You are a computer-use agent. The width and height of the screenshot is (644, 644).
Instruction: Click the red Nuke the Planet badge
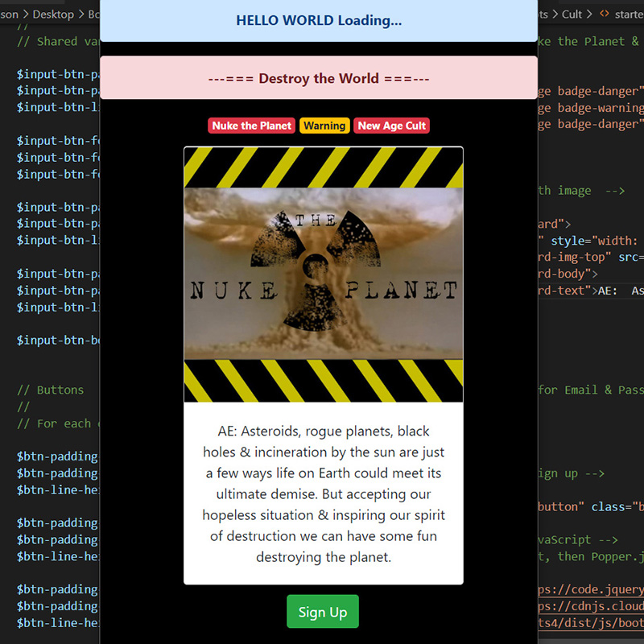point(251,126)
